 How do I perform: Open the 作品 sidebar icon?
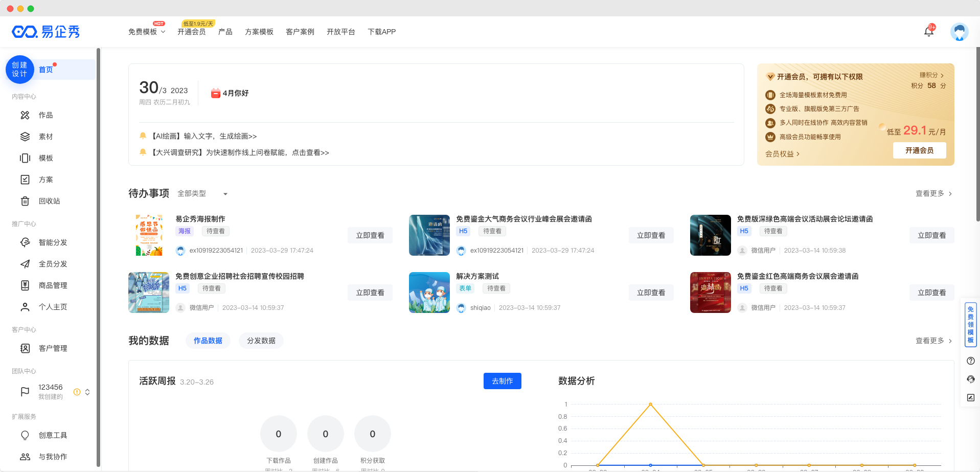(x=25, y=116)
